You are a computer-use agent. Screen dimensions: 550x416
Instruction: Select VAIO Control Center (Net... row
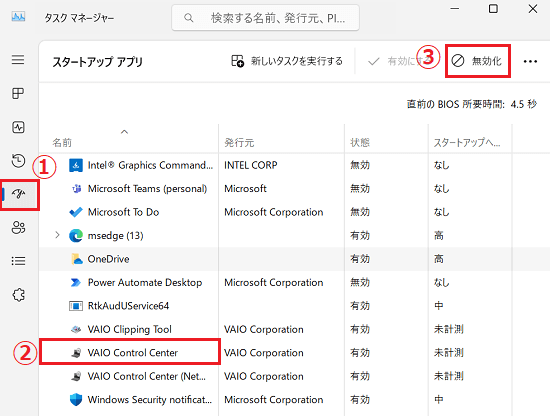pos(294,376)
